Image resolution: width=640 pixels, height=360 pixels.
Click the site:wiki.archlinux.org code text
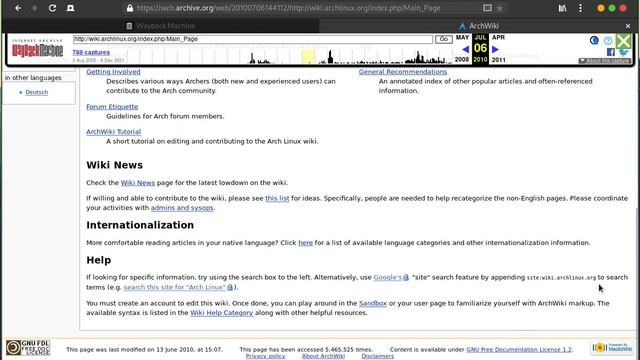[x=561, y=278]
